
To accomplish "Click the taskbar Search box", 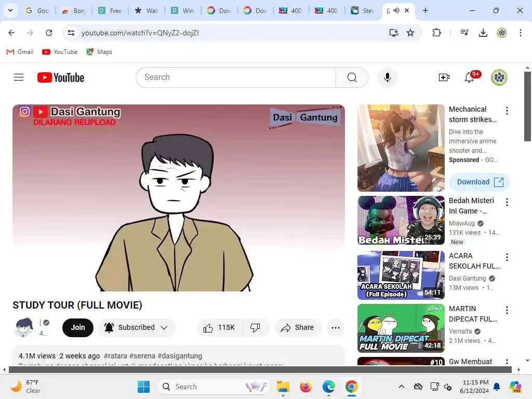I will (x=214, y=387).
